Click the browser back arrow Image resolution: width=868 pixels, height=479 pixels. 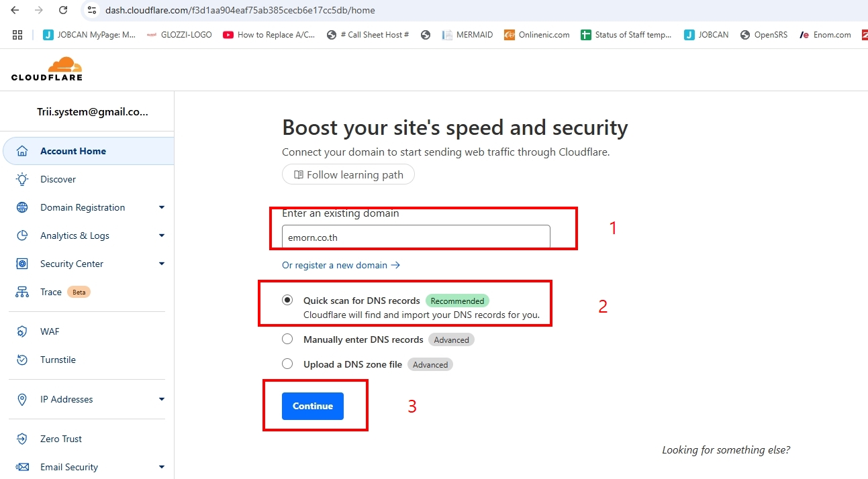click(x=15, y=10)
